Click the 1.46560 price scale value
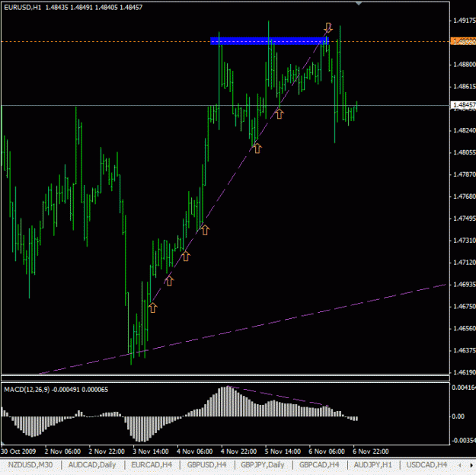Image resolution: width=476 pixels, height=475 pixels. [464, 328]
